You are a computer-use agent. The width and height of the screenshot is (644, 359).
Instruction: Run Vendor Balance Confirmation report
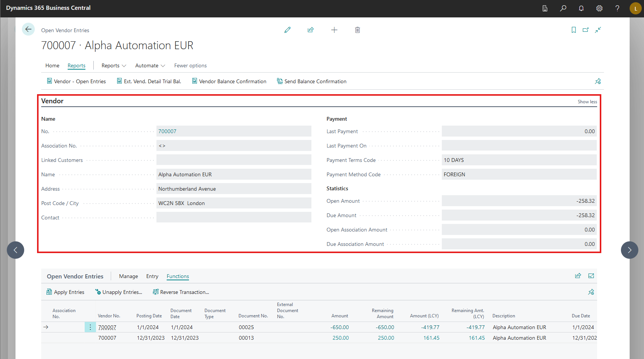[x=229, y=81]
